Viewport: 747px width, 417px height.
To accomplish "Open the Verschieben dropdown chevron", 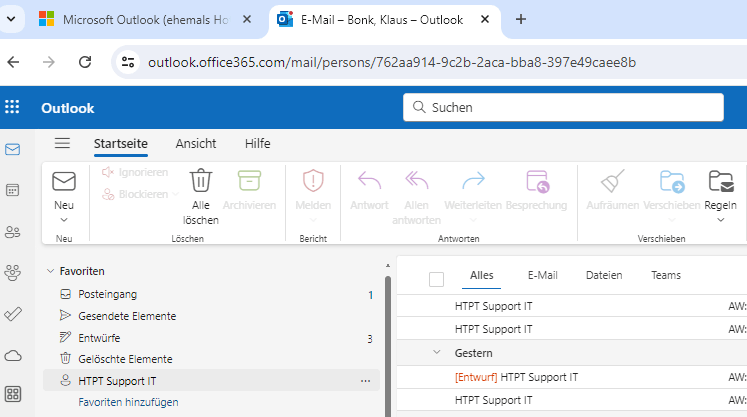I will 672,220.
